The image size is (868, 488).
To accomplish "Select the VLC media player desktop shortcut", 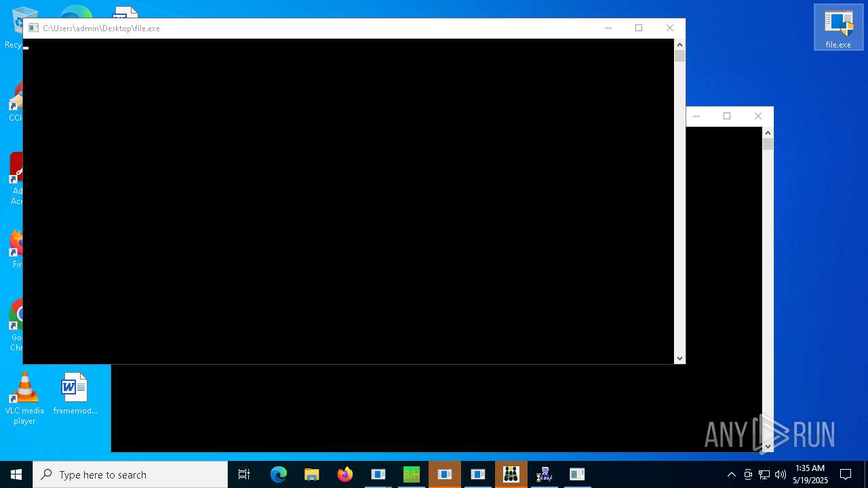I will point(24,399).
